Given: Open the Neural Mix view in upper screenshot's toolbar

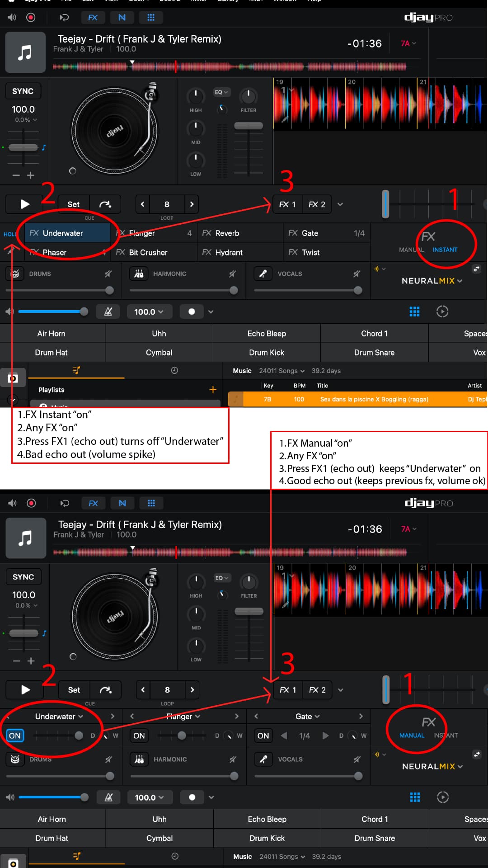Looking at the screenshot, I should (122, 18).
